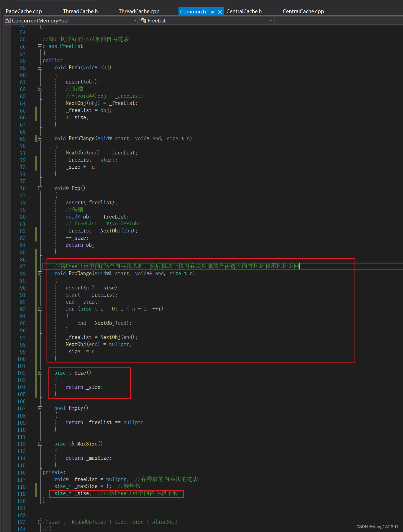Image resolution: width=403 pixels, height=532 pixels.
Task: Click 'assert(_freeList);' statement
Action: (x=91, y=203)
